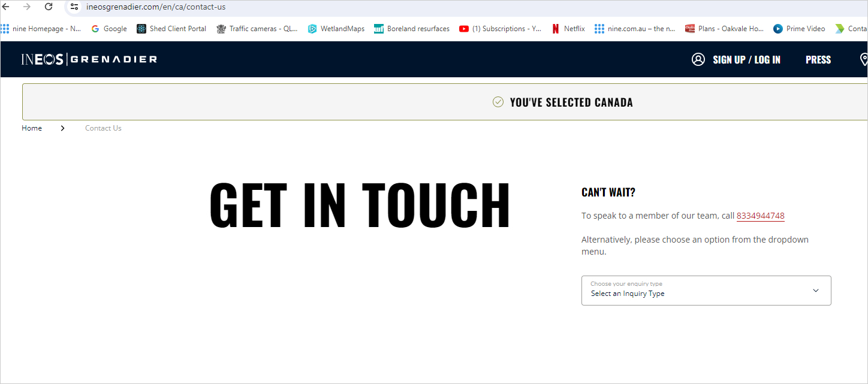Click the INEOS Grenadier logo
Image resolution: width=868 pixels, height=384 pixels.
click(89, 59)
